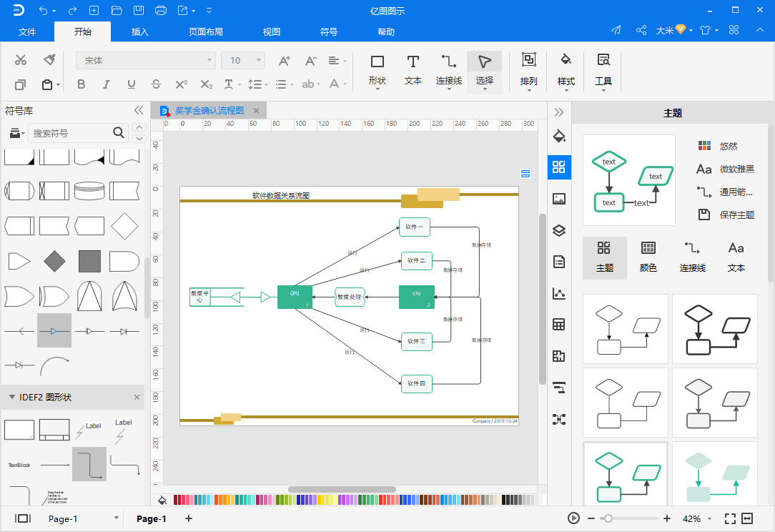
Task: Click the zoom slider handle
Action: coord(608,518)
